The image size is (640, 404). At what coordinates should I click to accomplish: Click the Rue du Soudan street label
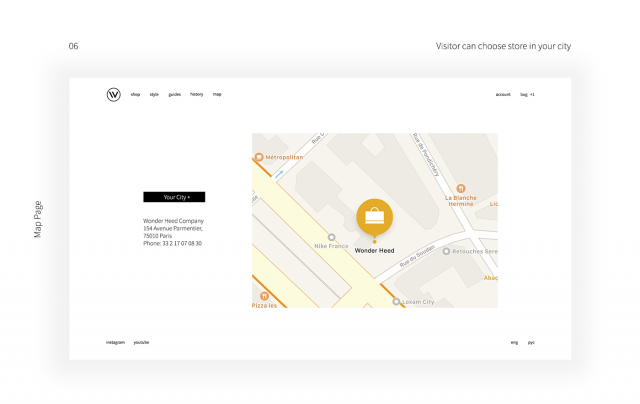pyautogui.click(x=417, y=256)
